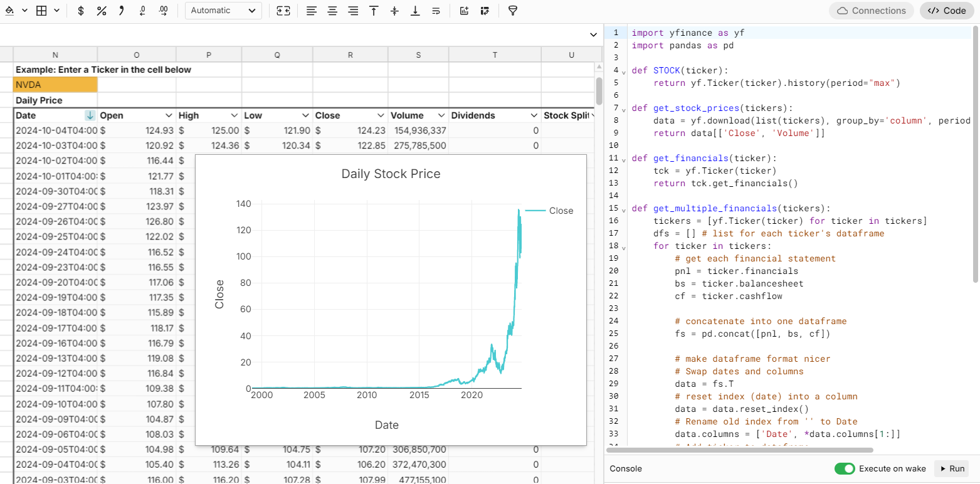Toggle Execute on wake
The height and width of the screenshot is (484, 980).
(x=845, y=468)
